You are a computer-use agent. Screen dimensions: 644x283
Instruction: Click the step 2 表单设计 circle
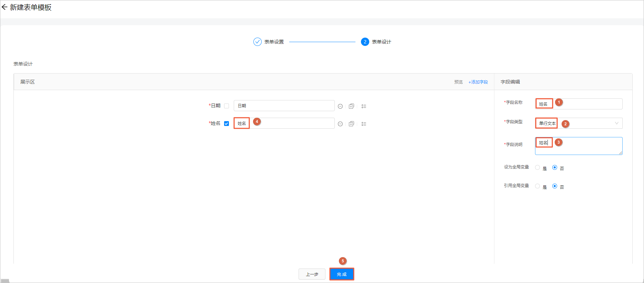[x=365, y=42]
